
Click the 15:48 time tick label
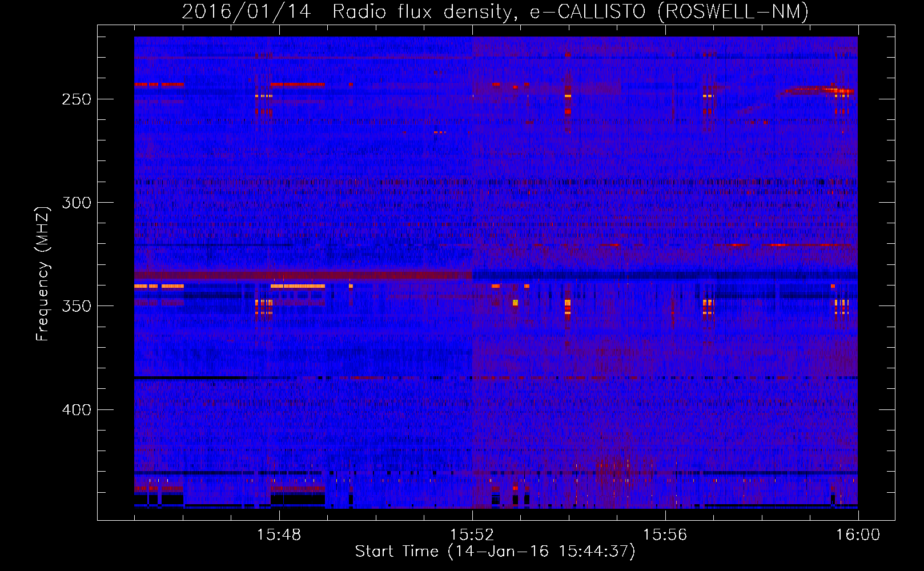[x=279, y=535]
